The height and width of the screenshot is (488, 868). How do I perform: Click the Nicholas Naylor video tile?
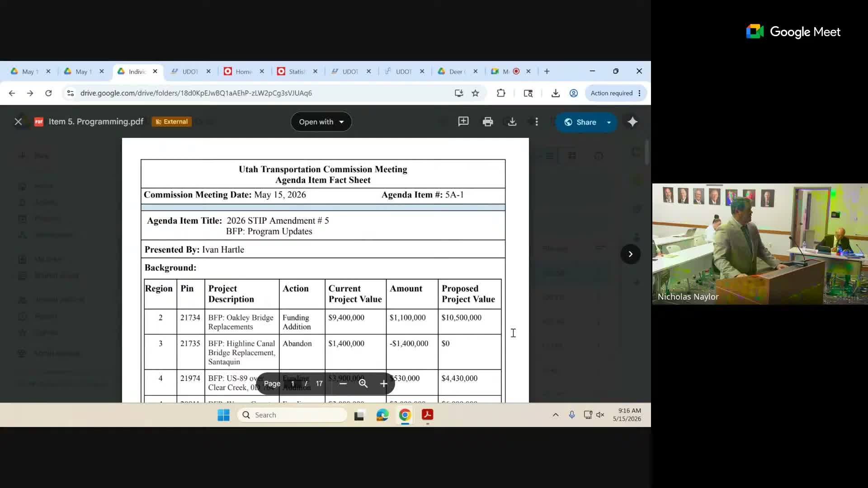[760, 244]
